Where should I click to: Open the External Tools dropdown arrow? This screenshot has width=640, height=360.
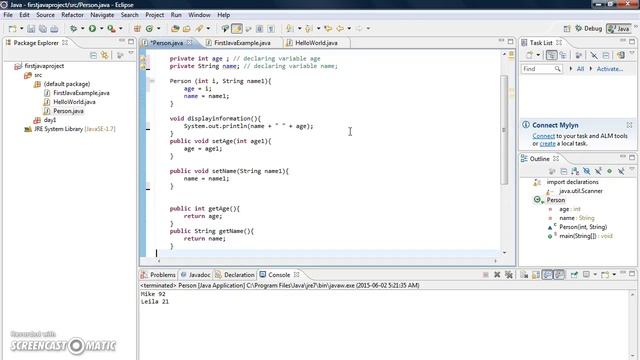click(120, 29)
